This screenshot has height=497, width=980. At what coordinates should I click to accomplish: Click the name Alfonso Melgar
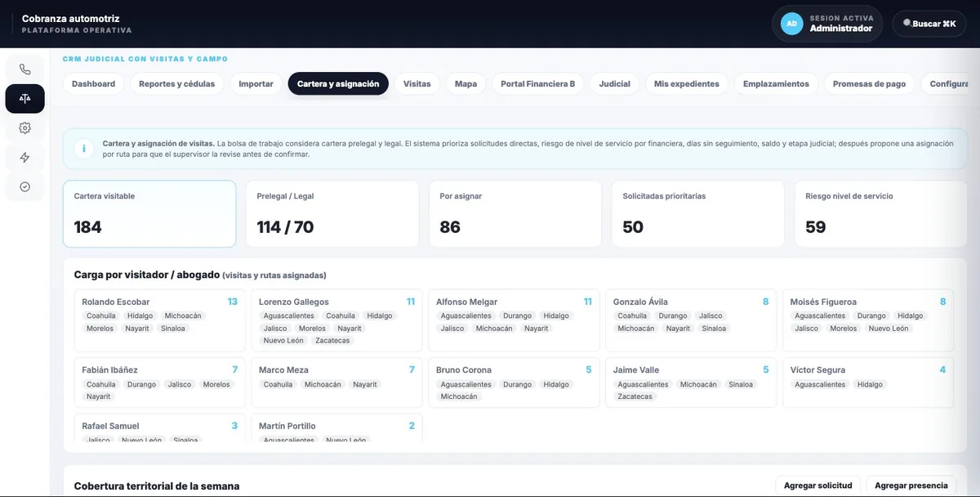[467, 302]
